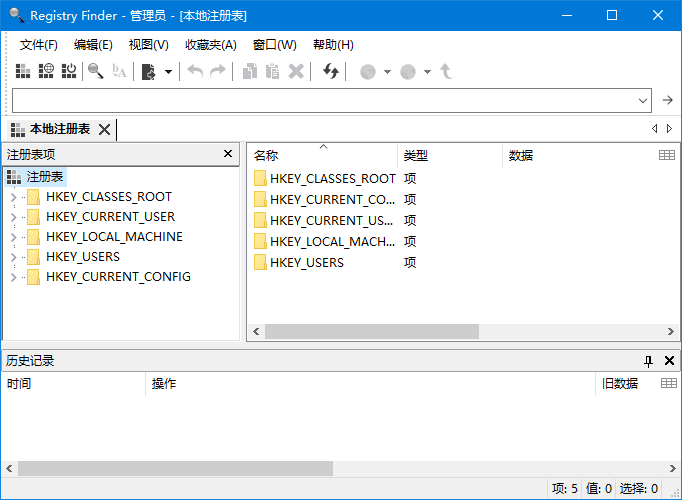The height and width of the screenshot is (500, 682).
Task: Expand the HKEY_CLASSES_ROOT tree node
Action: click(13, 197)
